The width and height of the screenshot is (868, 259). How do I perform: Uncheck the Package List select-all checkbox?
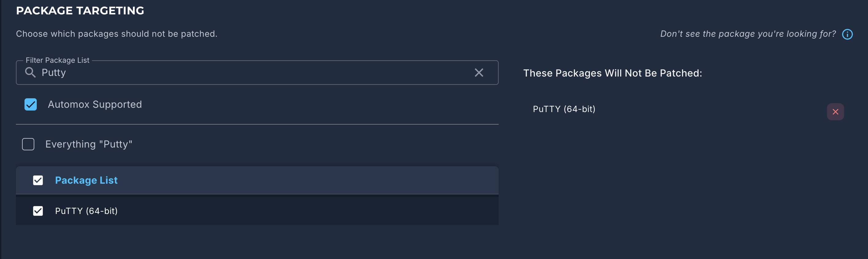click(38, 180)
